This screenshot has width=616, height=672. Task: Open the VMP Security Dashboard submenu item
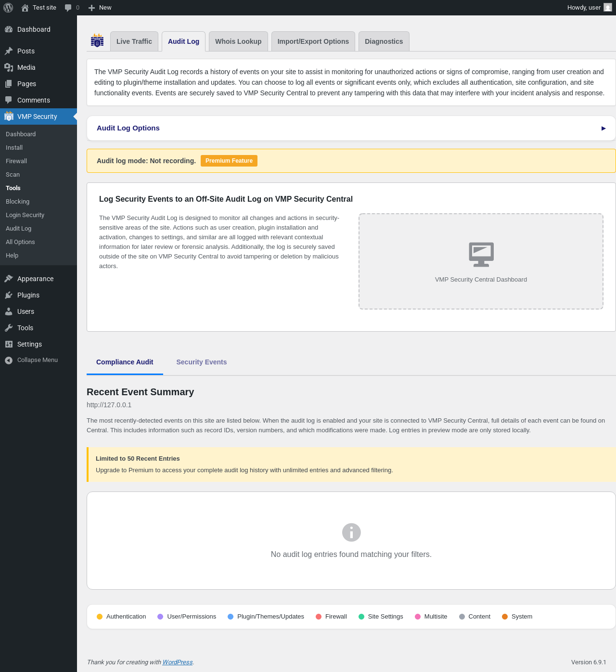click(21, 134)
